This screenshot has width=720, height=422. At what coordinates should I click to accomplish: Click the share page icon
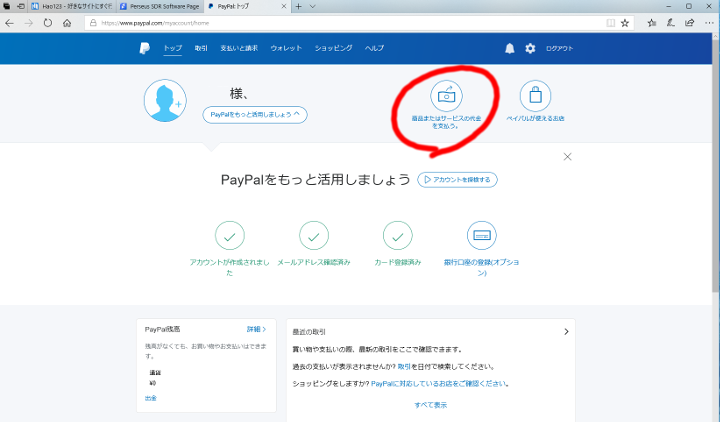click(x=690, y=23)
